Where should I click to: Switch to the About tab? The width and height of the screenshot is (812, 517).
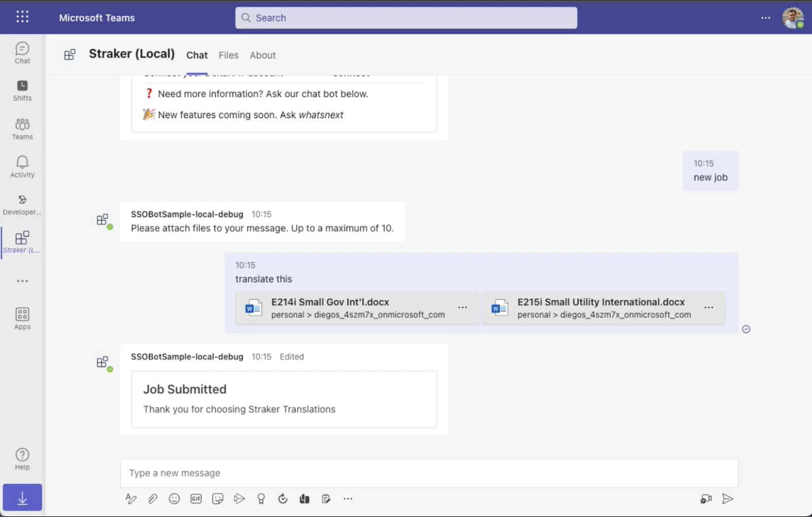[262, 55]
